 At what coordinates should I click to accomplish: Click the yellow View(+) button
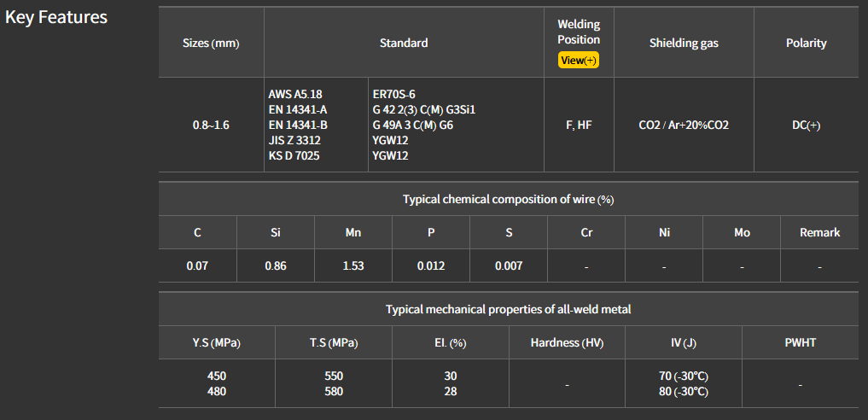[579, 61]
